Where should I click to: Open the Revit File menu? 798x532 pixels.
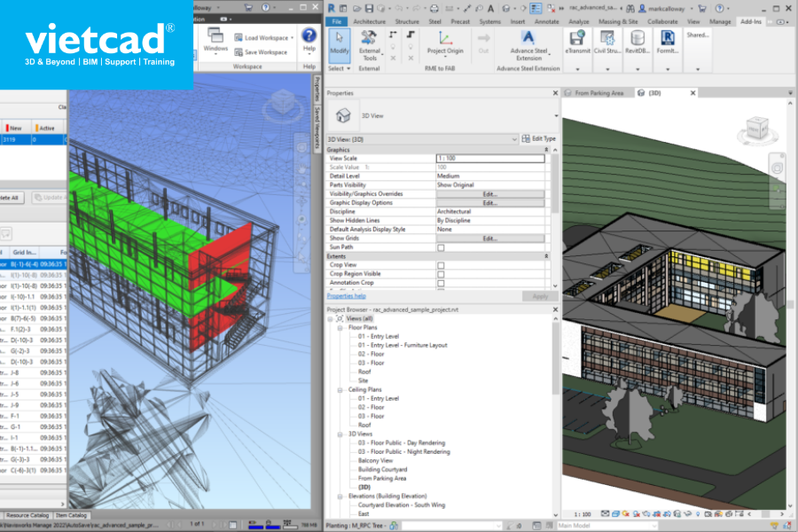[x=336, y=21]
